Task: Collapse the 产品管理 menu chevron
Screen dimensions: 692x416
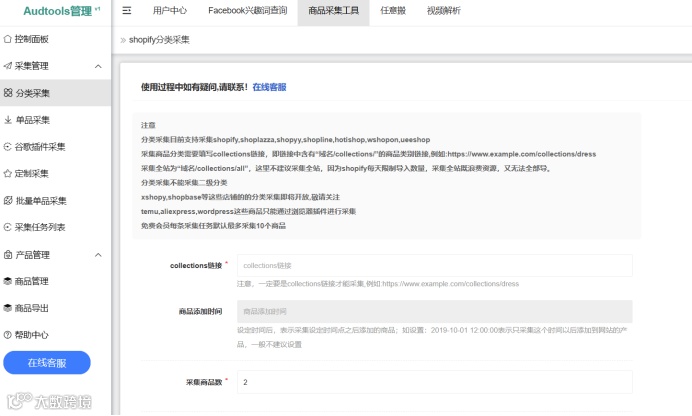Action: point(98,255)
